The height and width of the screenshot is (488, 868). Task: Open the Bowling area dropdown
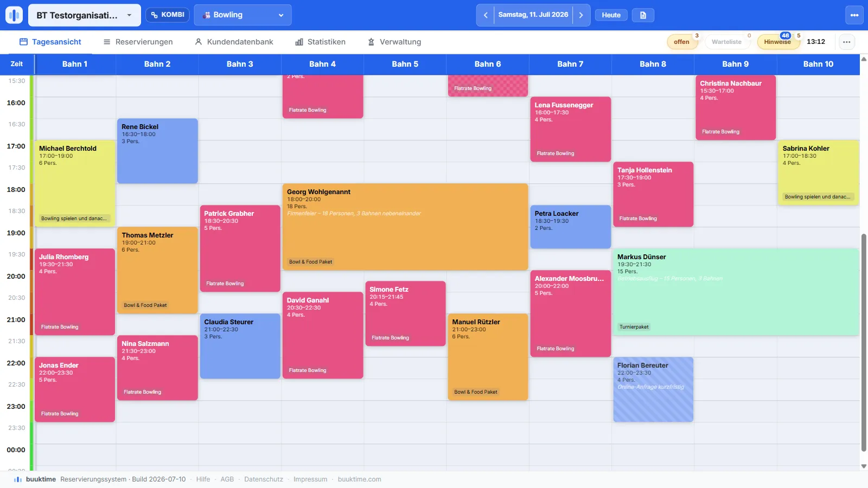(242, 15)
